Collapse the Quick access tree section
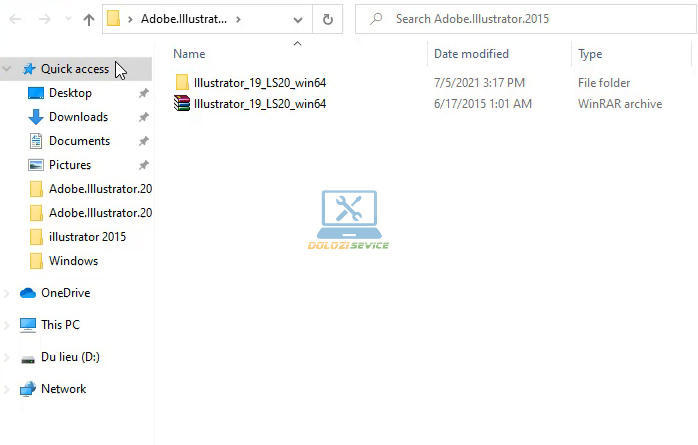Image resolution: width=698 pixels, height=445 pixels. [x=9, y=69]
